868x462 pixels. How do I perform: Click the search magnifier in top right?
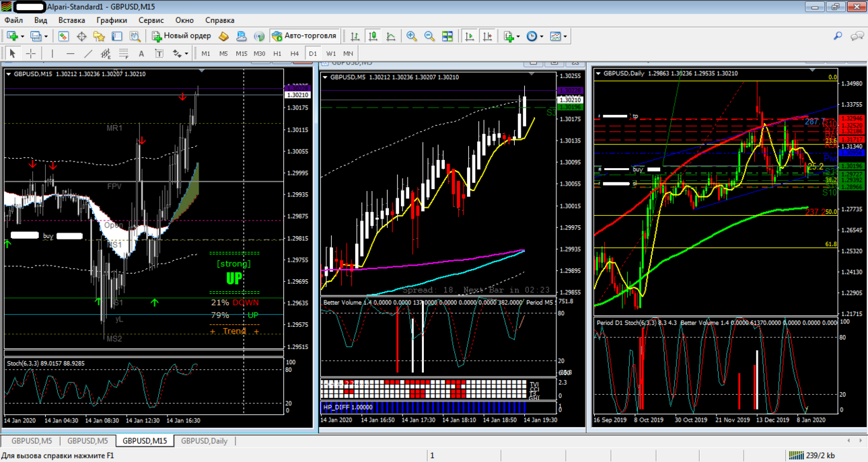838,36
